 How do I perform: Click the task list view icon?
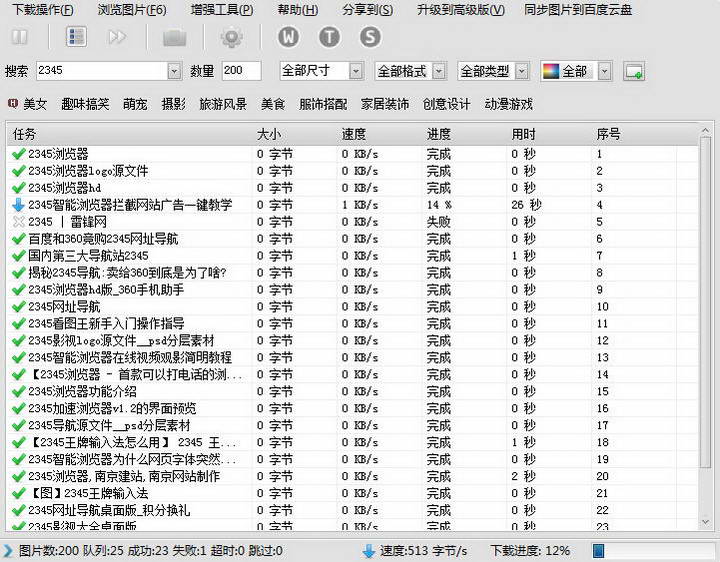75,38
